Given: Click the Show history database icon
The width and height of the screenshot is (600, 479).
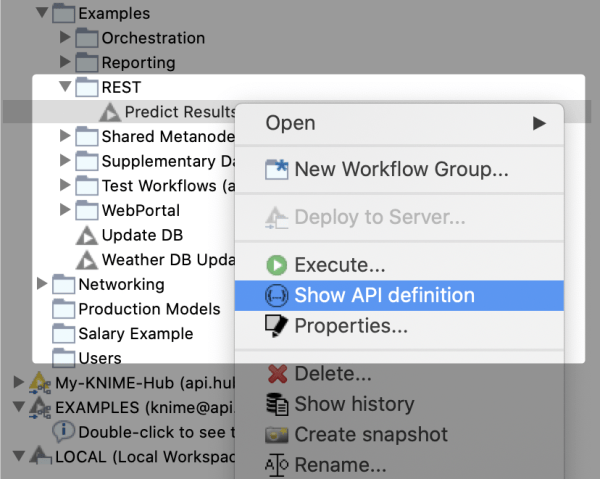Looking at the screenshot, I should (x=277, y=404).
